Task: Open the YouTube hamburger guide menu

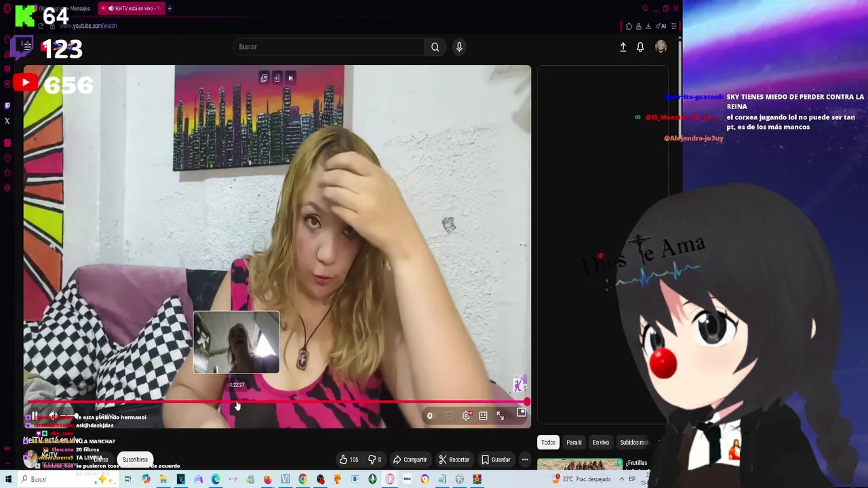Action: pyautogui.click(x=27, y=46)
